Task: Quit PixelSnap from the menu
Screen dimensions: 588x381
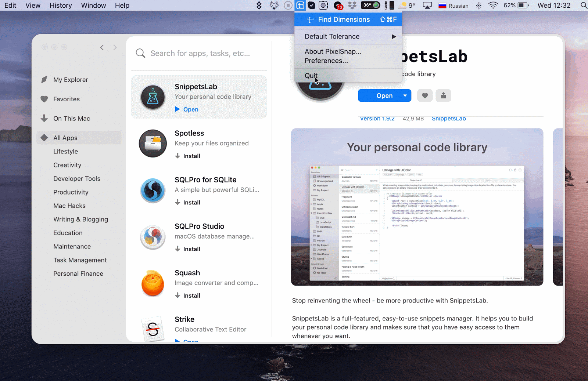Action: pyautogui.click(x=348, y=76)
